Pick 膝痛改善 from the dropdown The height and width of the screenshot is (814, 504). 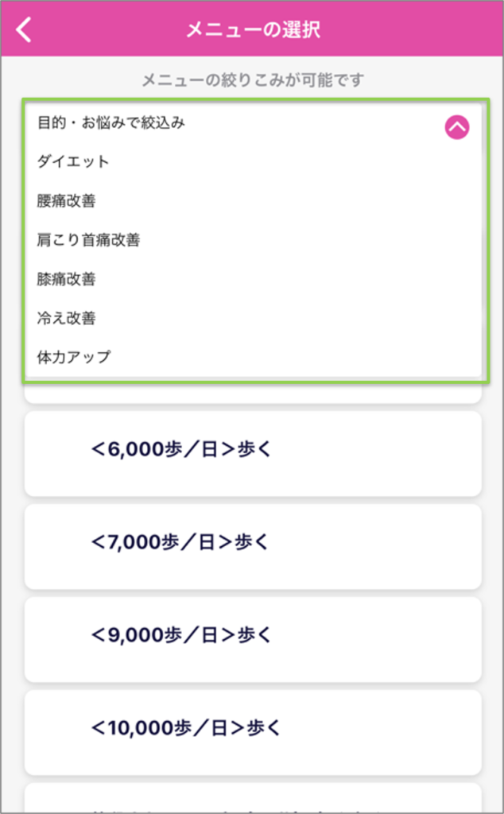pos(66,279)
